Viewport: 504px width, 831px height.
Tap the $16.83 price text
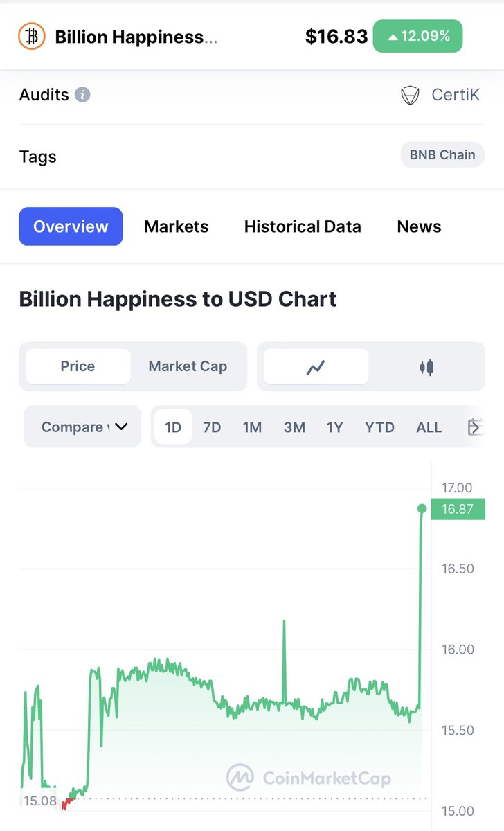336,37
